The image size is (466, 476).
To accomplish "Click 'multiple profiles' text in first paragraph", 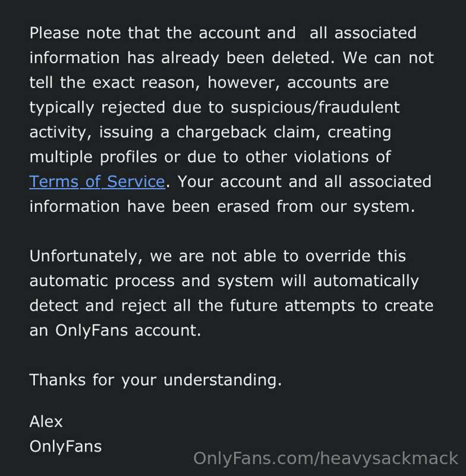I will tap(93, 157).
